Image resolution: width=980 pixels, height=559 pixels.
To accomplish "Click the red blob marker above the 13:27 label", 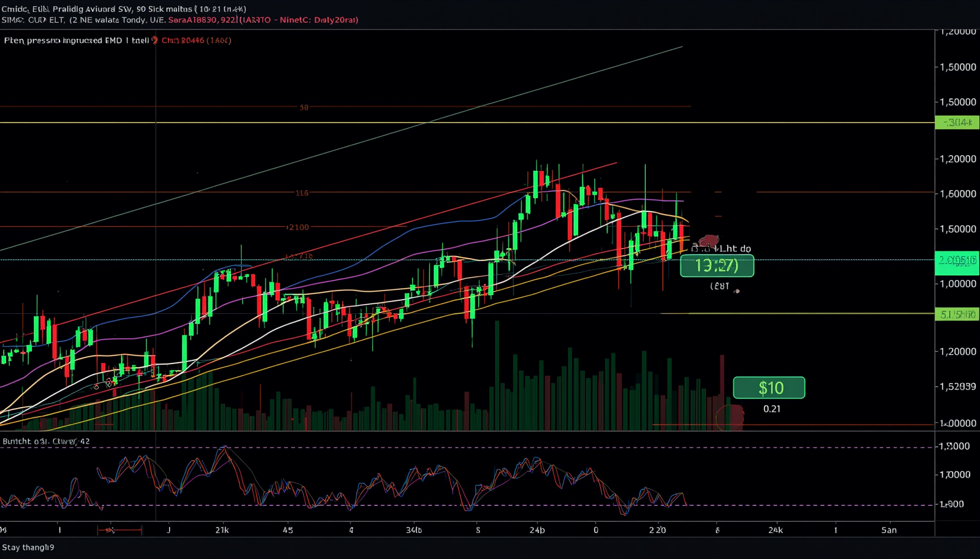I will (709, 241).
